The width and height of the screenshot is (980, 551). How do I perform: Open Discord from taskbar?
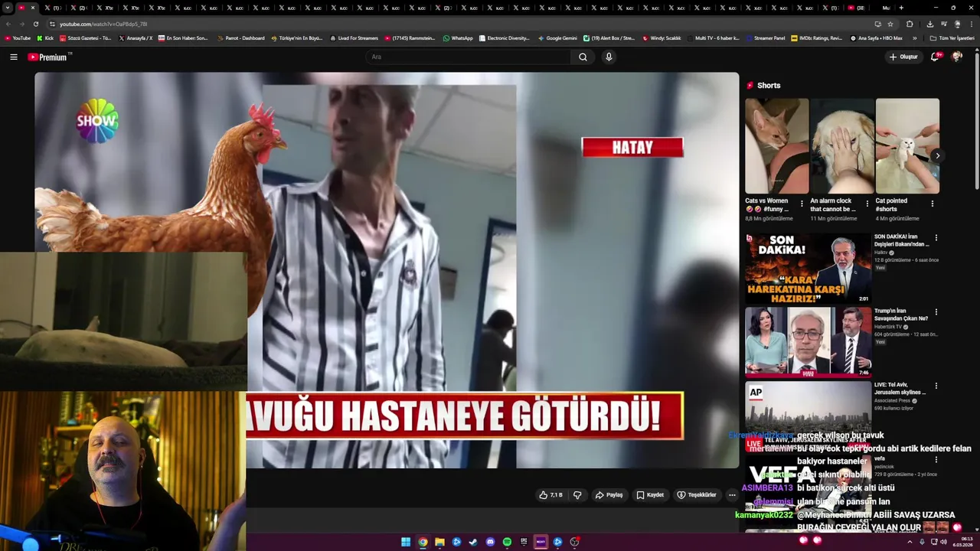490,542
